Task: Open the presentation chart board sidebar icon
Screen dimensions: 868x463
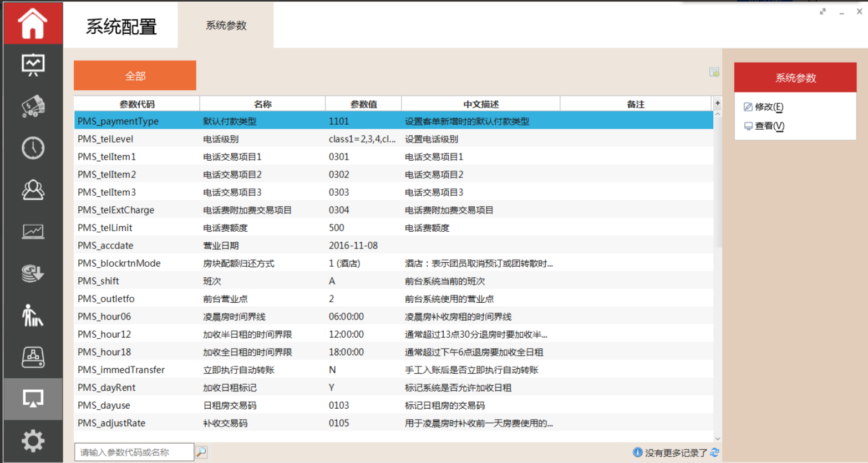Action: coord(33,65)
